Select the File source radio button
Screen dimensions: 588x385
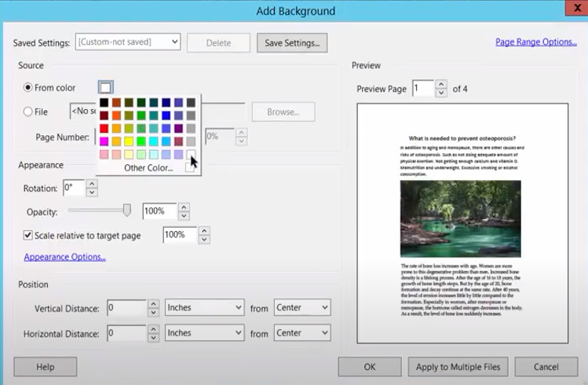[27, 112]
